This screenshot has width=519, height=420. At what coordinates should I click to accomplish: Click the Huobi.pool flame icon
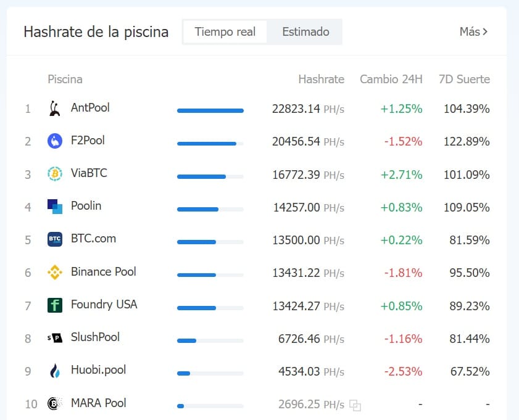click(54, 371)
